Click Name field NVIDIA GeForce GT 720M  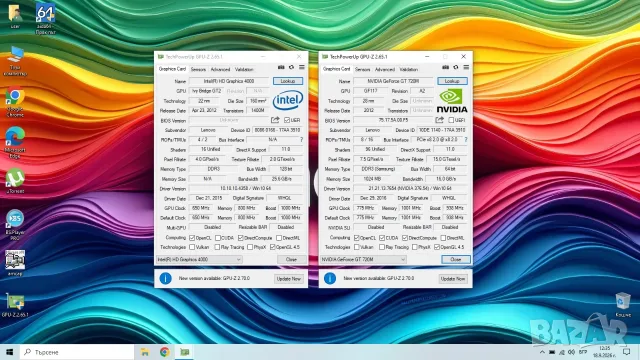393,81
